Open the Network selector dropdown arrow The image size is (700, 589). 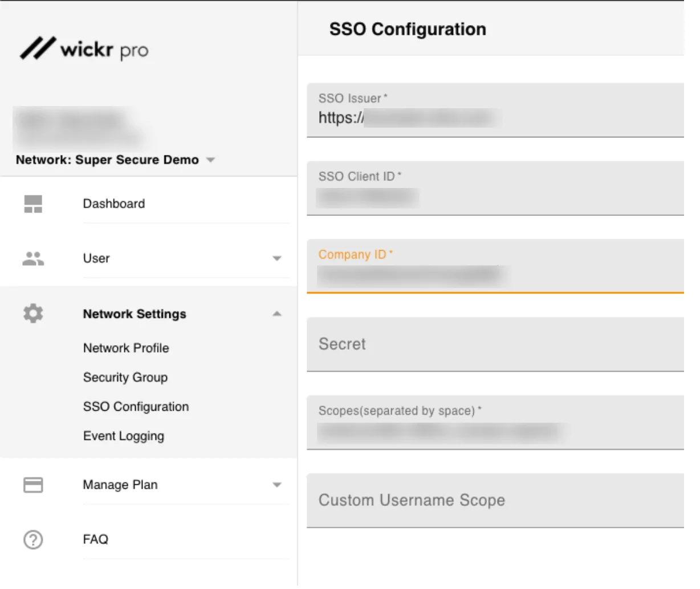pos(210,160)
